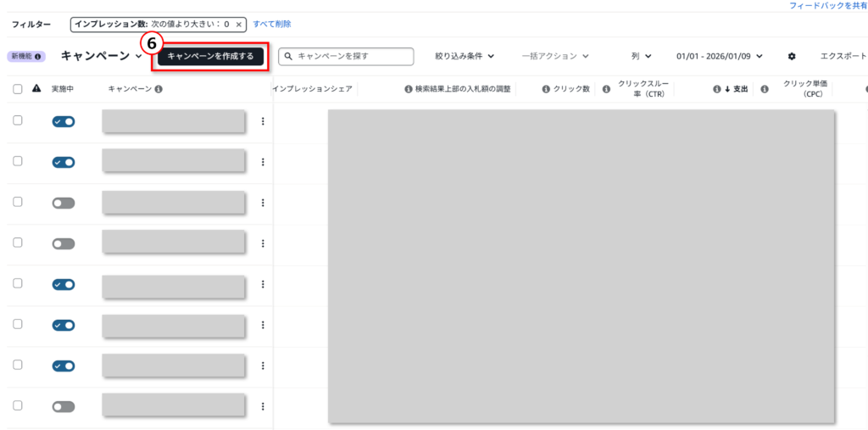Tick the second campaign row checkbox
Screen dimensions: 868x430
point(18,161)
